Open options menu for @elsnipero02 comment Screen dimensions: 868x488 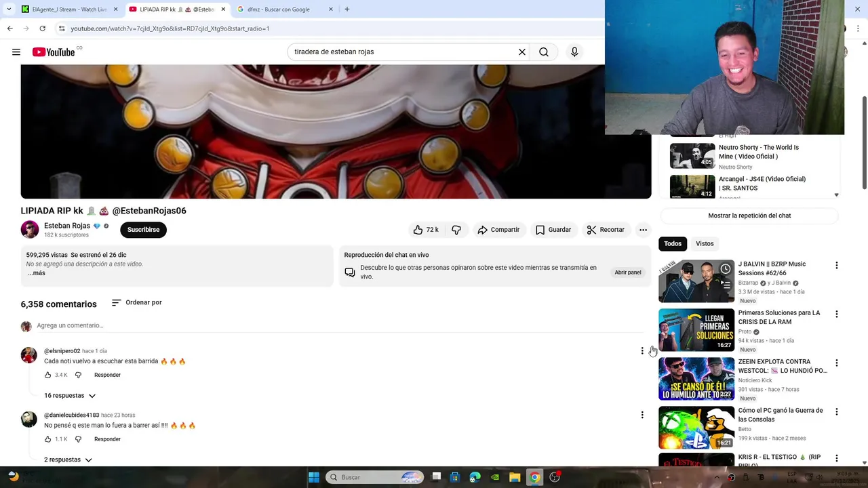[x=642, y=350]
